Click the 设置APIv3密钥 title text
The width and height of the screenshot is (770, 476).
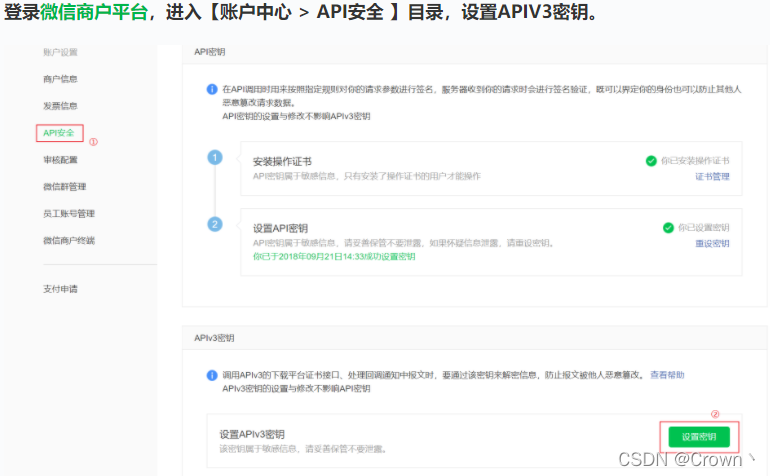[x=252, y=434]
